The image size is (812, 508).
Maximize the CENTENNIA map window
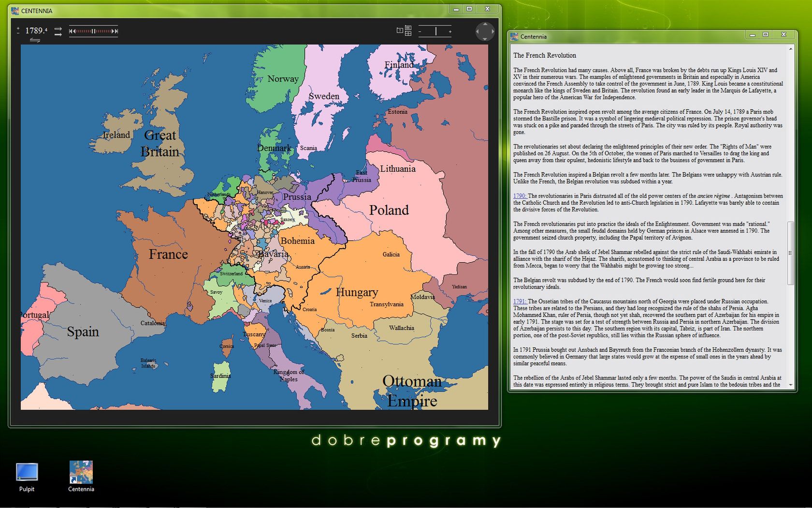[x=469, y=9]
